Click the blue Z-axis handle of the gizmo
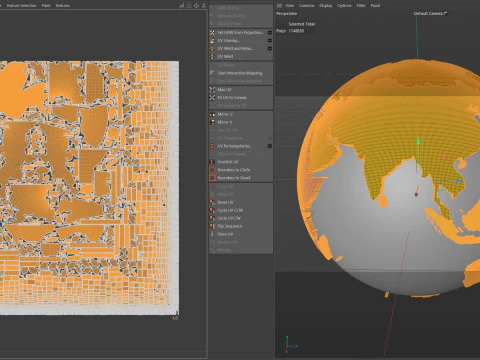Screen dimensions: 480x360 pyautogui.click(x=459, y=181)
